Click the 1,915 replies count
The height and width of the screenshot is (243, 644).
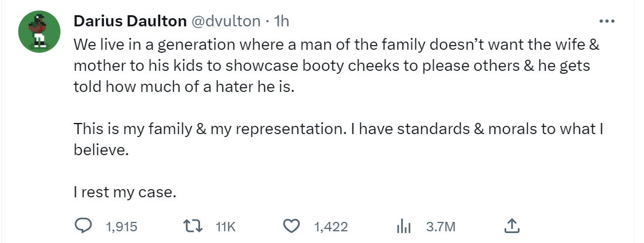coord(122,227)
